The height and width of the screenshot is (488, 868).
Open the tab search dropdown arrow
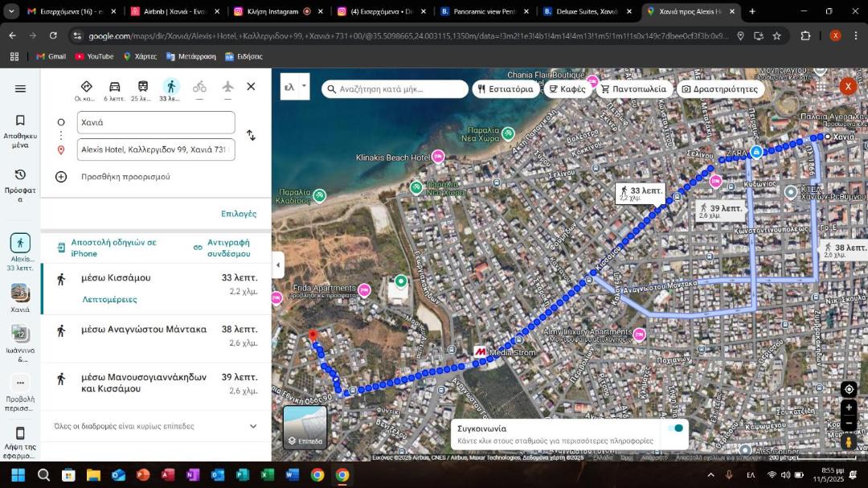coord(11,11)
